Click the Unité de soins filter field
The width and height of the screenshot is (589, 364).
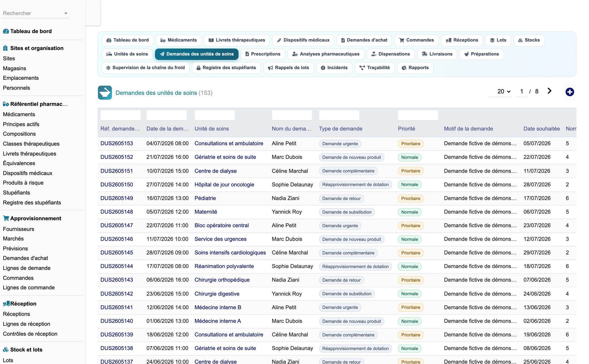[215, 115]
